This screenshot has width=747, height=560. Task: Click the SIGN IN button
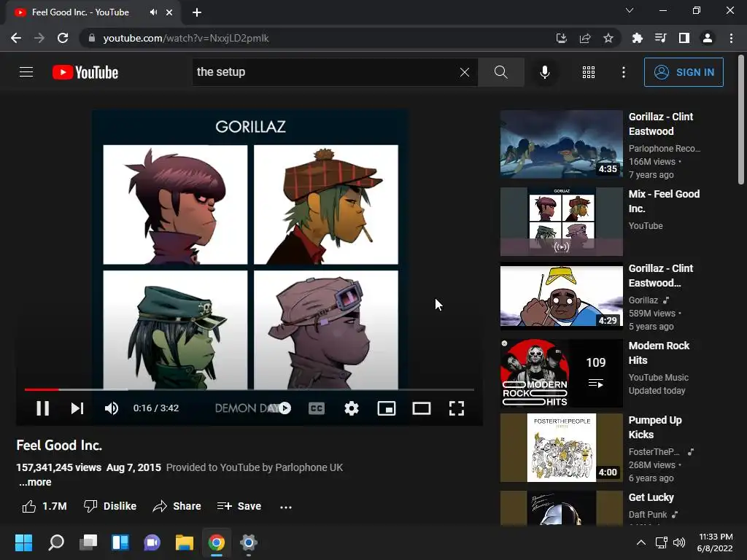pos(683,72)
